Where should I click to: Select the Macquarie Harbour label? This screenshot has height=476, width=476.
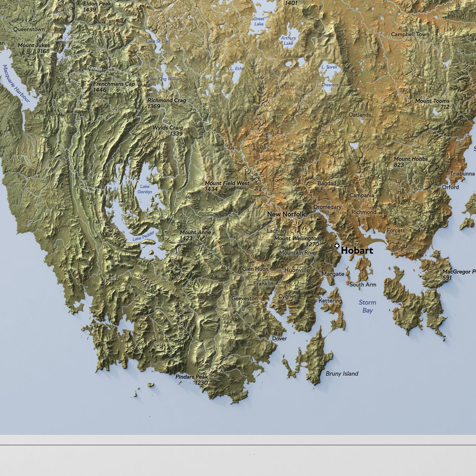16,83
